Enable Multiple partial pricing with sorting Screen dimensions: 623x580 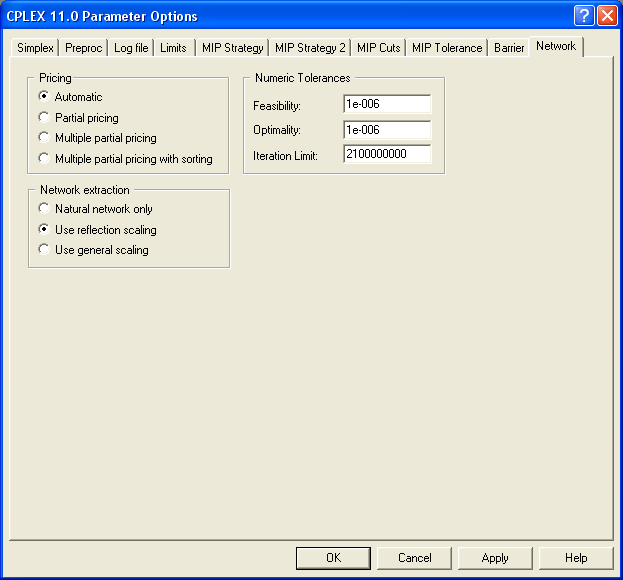coord(43,159)
